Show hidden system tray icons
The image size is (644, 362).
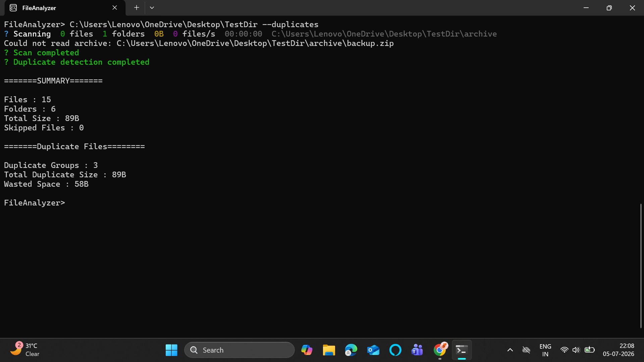[510, 350]
